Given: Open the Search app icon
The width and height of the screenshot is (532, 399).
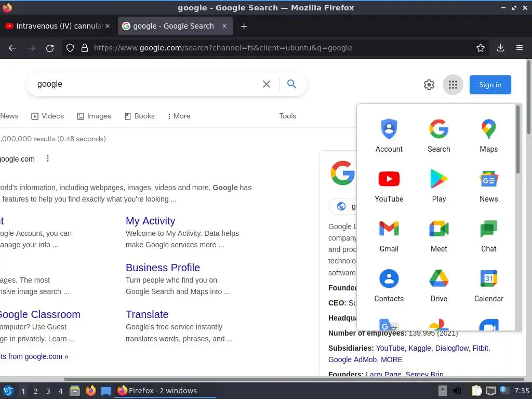Looking at the screenshot, I should [x=438, y=136].
